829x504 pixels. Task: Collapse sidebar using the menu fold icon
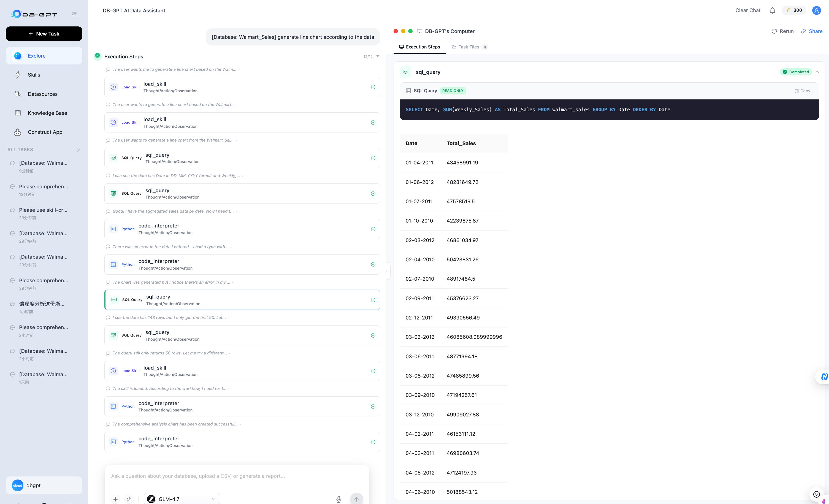(74, 14)
